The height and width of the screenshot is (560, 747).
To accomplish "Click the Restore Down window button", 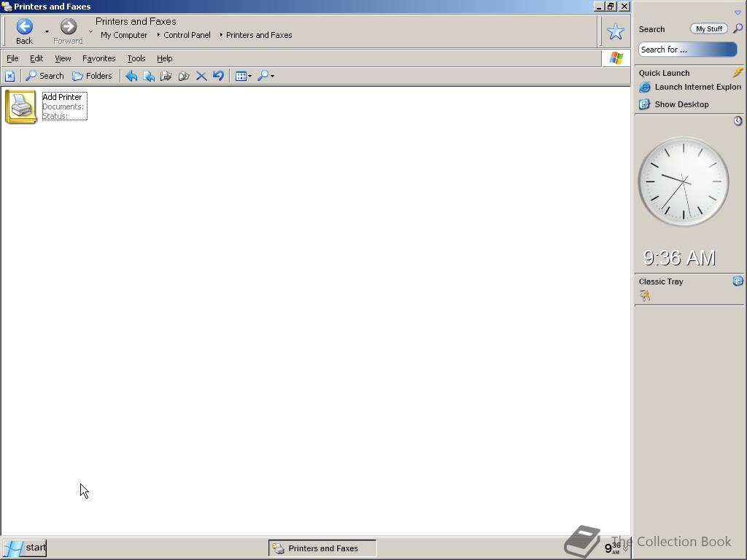I will [x=611, y=7].
